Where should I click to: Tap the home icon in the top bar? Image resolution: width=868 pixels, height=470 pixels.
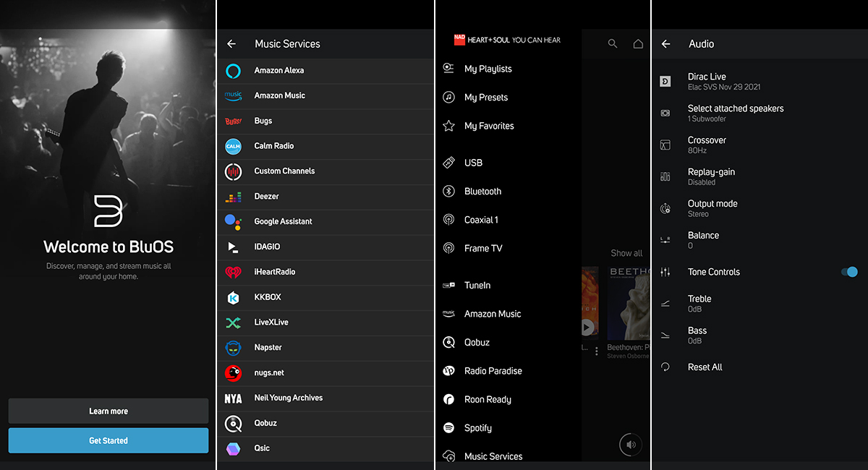[x=638, y=44]
